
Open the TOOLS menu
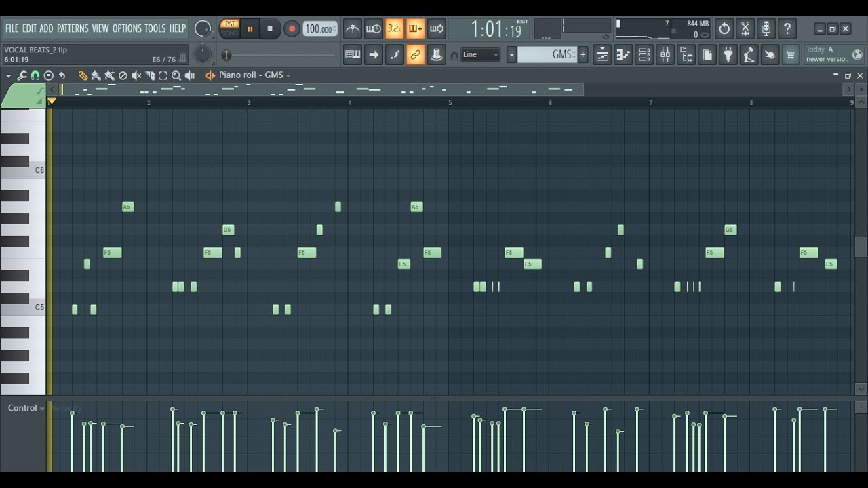(x=155, y=28)
